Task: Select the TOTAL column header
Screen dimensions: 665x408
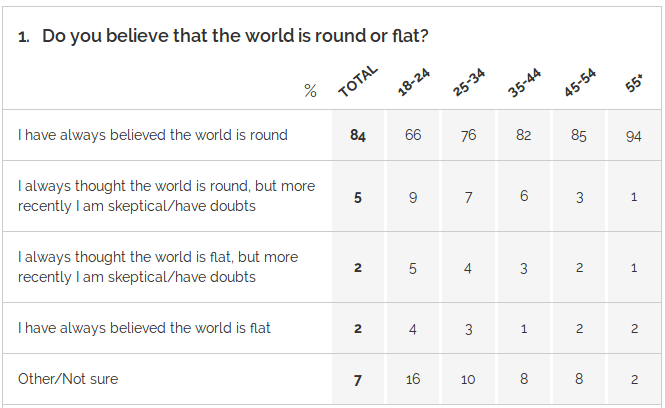Action: click(358, 81)
